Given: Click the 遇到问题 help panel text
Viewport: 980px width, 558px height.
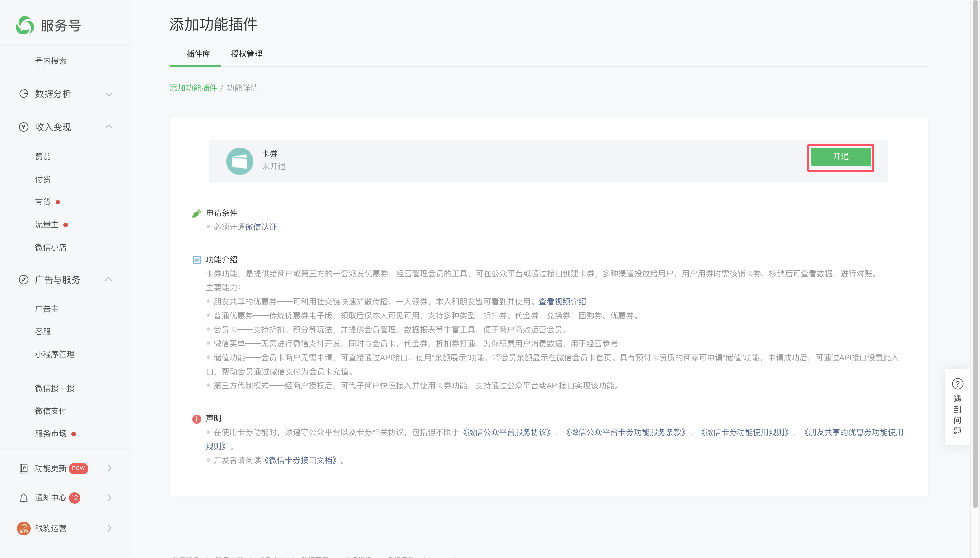Looking at the screenshot, I should 957,415.
